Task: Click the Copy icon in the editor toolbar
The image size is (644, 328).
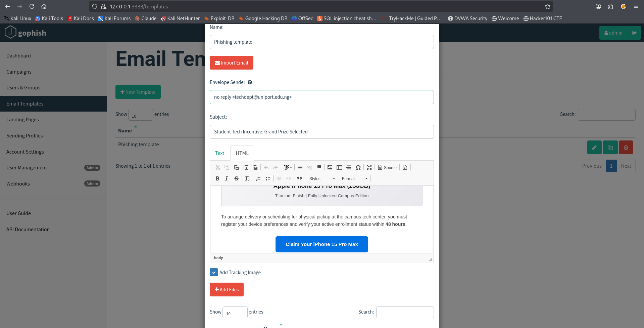Action: [x=227, y=167]
